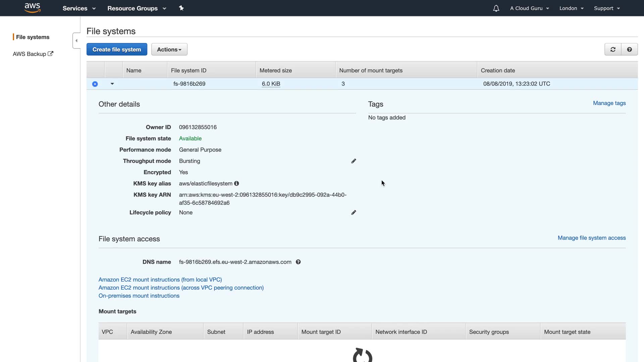Select radio button for fs-9816b269
Image resolution: width=644 pixels, height=362 pixels.
(x=95, y=84)
